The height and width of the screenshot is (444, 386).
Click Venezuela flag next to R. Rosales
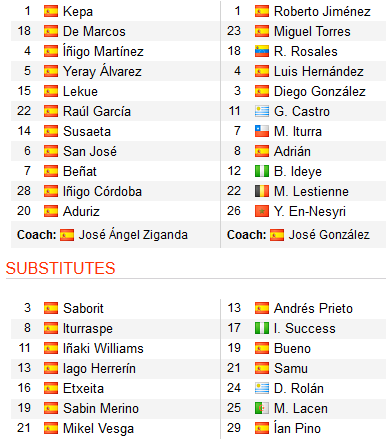[x=262, y=51]
